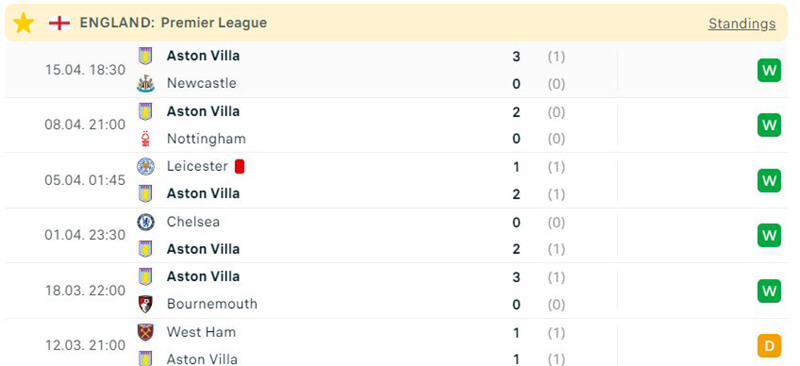Click the W badge for Leicester match
The image size is (800, 366).
[769, 180]
